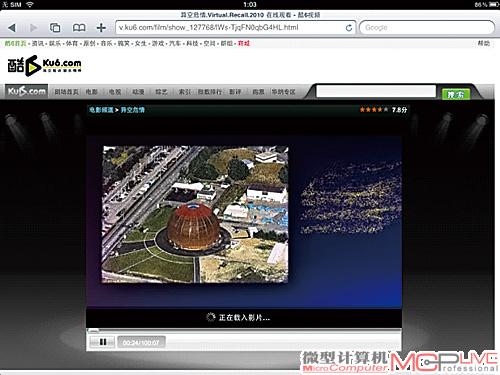Screen dimensions: 500x375
Task: Open the 电影 navigation tab
Action: click(92, 92)
